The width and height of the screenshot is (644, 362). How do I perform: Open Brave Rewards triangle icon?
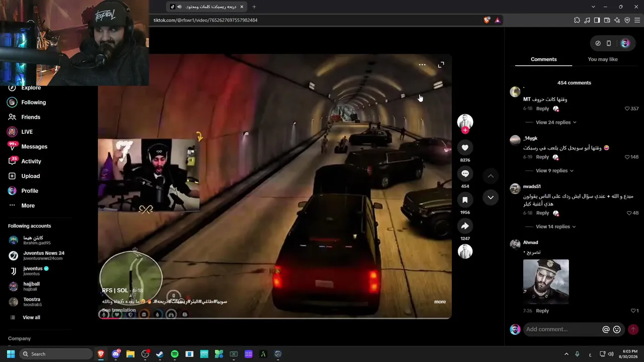pos(498,20)
